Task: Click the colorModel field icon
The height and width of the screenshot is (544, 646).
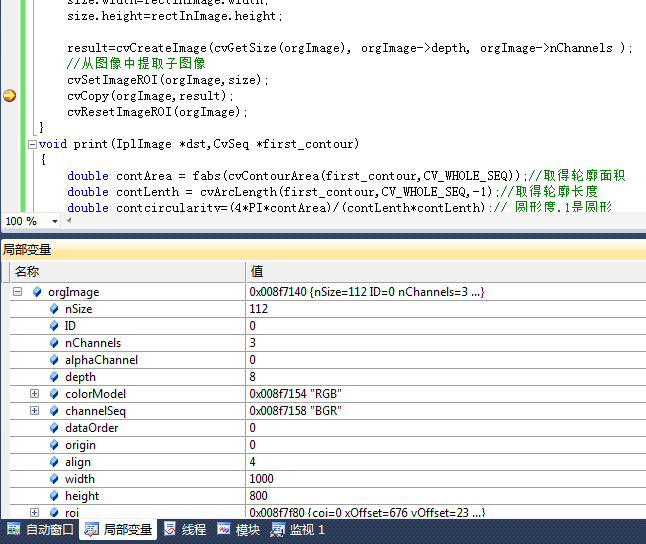Action: pos(54,394)
